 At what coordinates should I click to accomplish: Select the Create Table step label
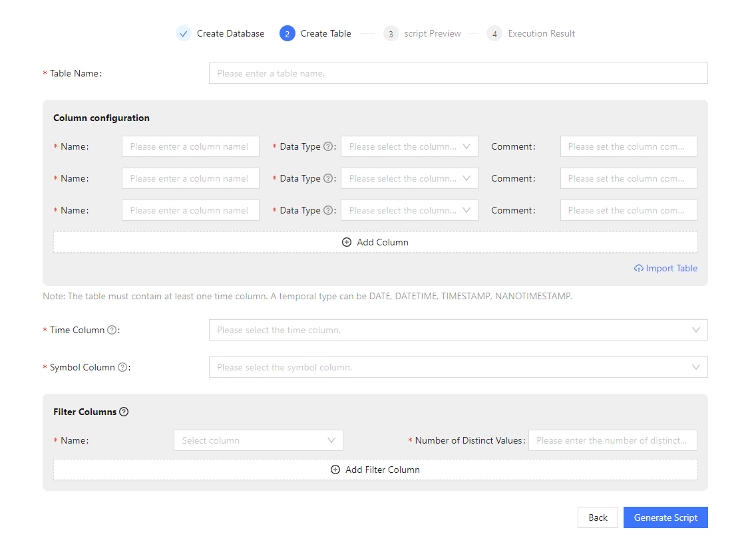point(325,34)
